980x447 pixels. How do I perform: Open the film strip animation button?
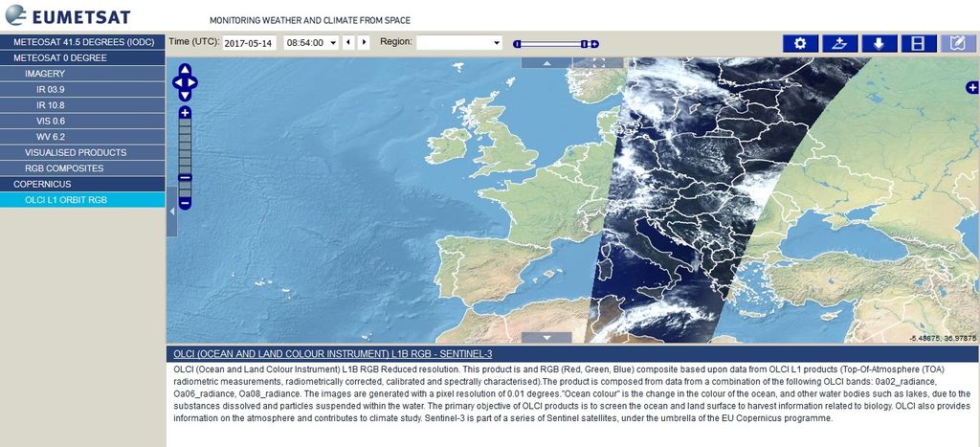tap(918, 43)
